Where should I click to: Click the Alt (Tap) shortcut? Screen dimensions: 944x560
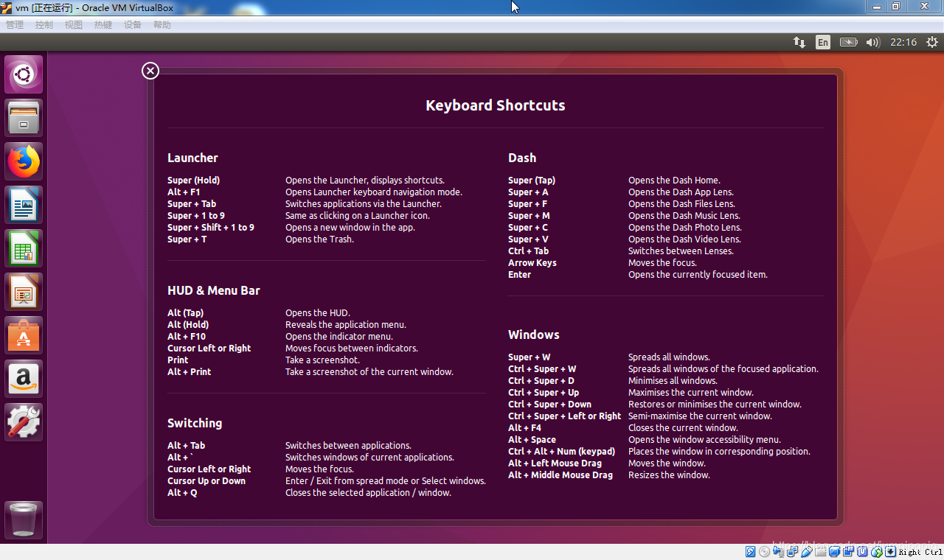coord(185,313)
